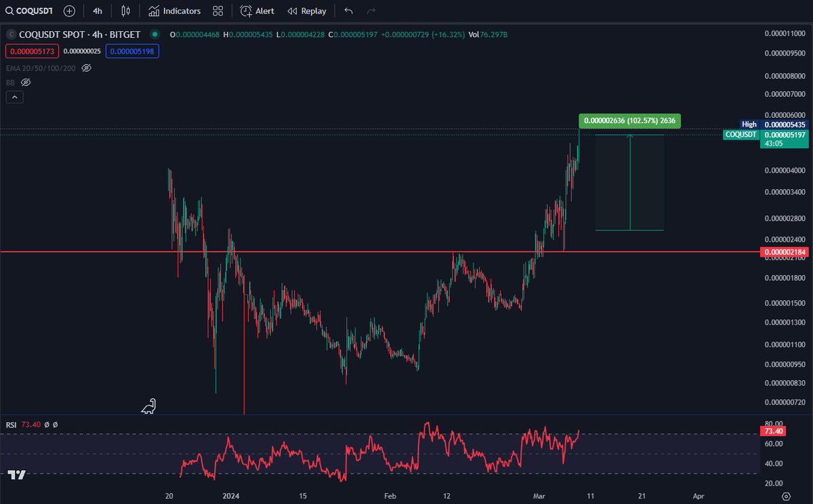
Task: Click the spread value 0.000000025
Action: click(x=83, y=51)
